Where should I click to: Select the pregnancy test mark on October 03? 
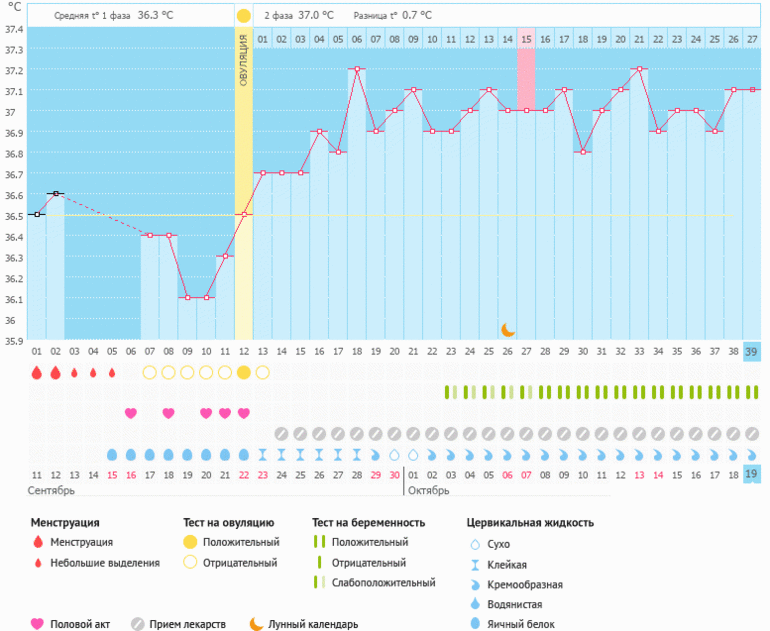tap(451, 392)
